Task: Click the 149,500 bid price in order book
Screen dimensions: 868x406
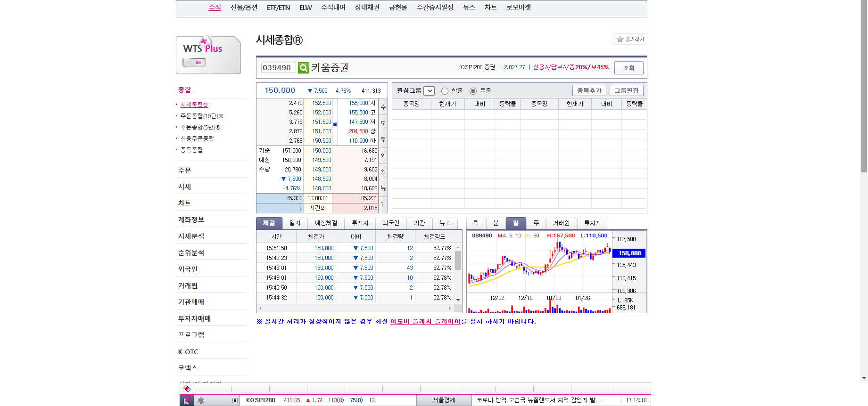Action: 322,160
